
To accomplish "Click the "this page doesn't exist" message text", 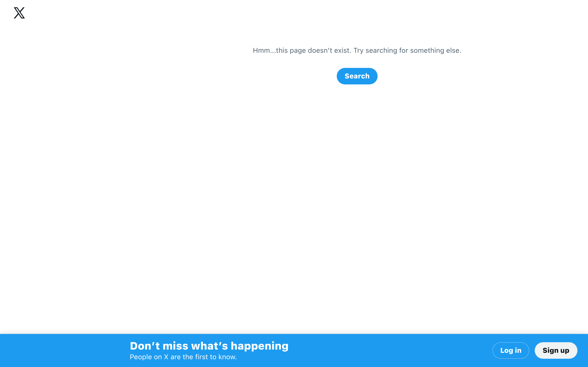I will pos(314,50).
